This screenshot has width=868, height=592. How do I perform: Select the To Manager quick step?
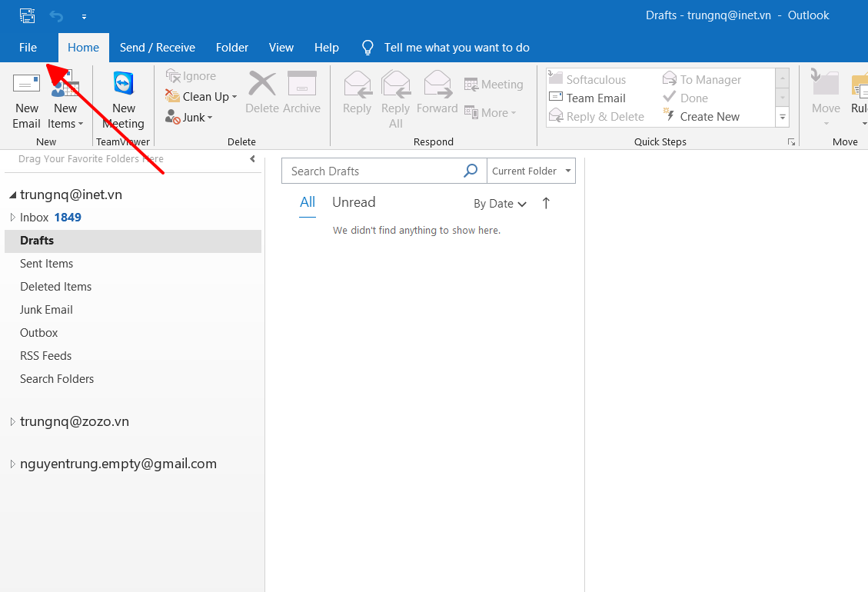[x=702, y=79]
